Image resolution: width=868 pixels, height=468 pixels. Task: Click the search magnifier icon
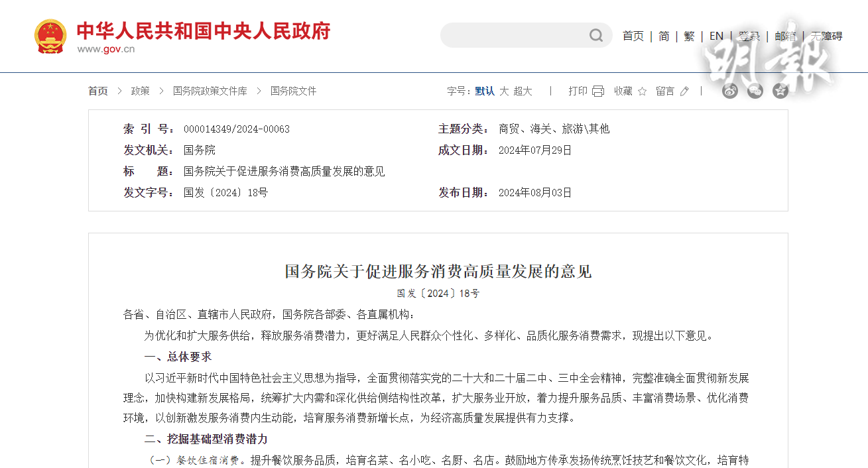tap(596, 35)
